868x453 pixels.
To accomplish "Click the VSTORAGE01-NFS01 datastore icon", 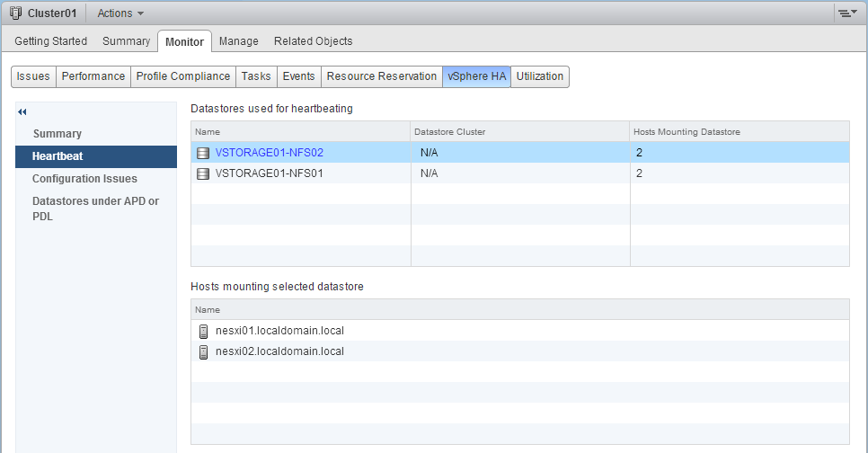I will (x=203, y=173).
